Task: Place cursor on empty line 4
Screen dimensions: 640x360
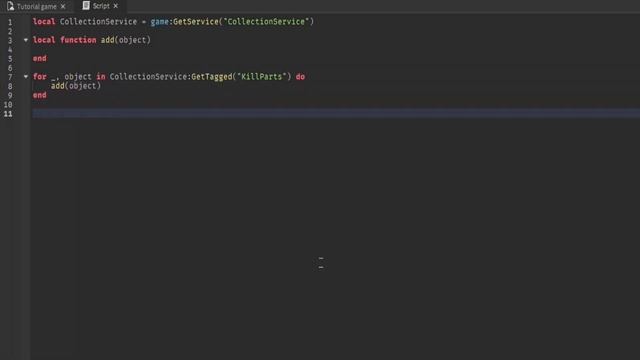Action: (336, 49)
